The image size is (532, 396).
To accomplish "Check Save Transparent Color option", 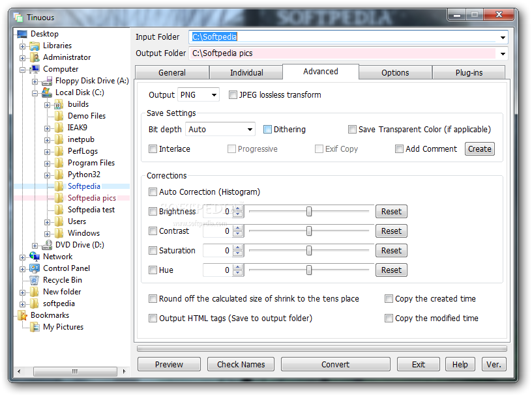I will point(352,130).
